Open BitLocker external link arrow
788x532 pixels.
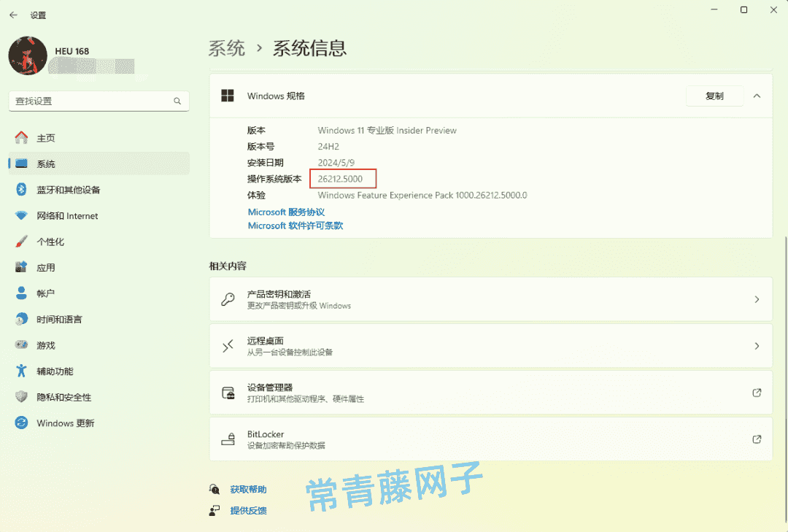(757, 439)
